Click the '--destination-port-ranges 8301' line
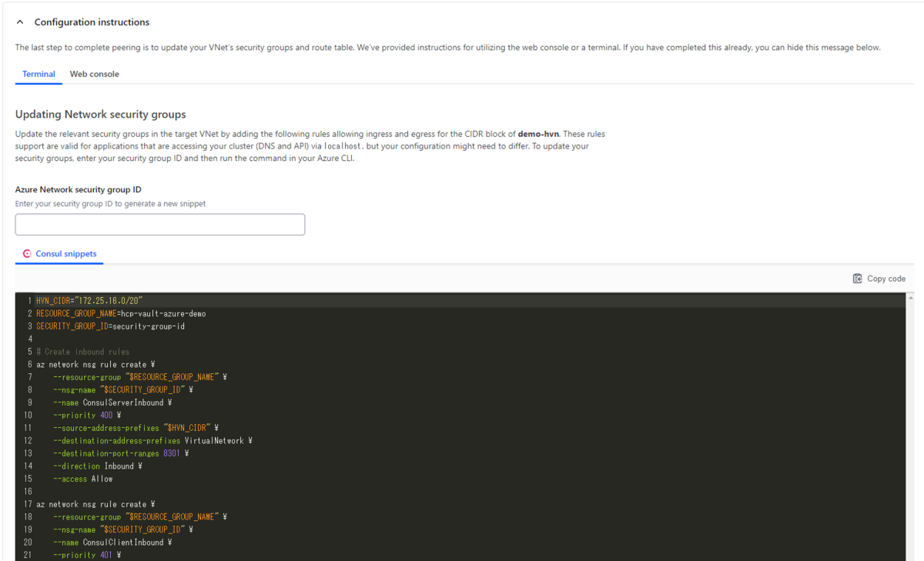This screenshot has height=561, width=924. pyautogui.click(x=121, y=453)
